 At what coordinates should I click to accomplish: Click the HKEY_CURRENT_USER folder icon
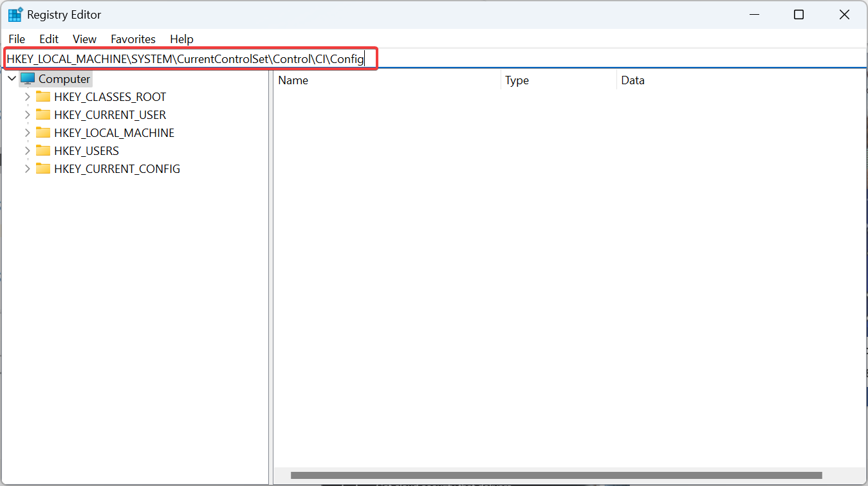[x=43, y=115]
